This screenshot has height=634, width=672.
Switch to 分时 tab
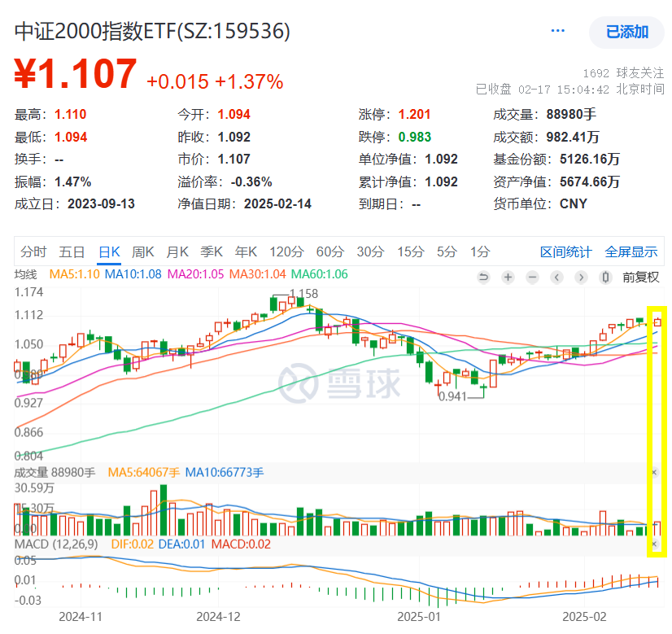(x=33, y=251)
